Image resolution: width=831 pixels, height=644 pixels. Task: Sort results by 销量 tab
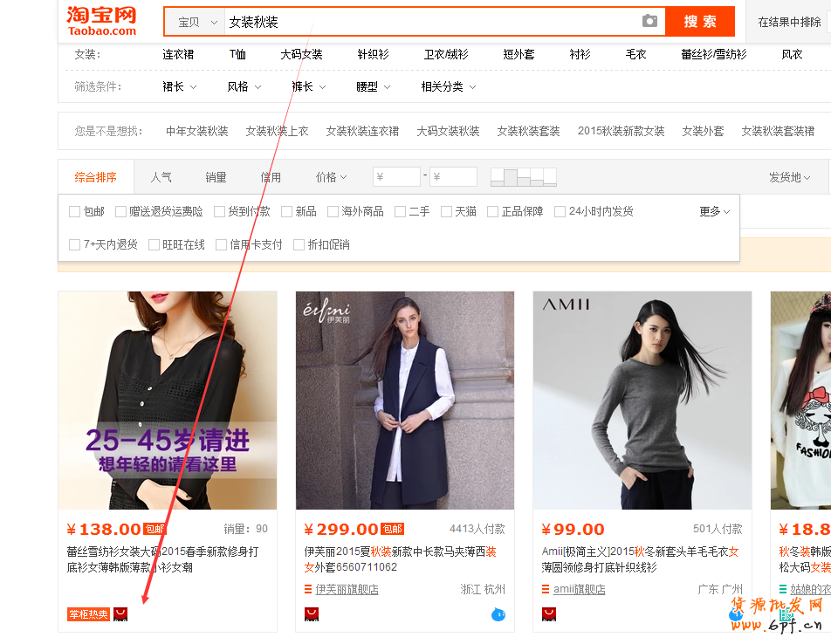[216, 177]
